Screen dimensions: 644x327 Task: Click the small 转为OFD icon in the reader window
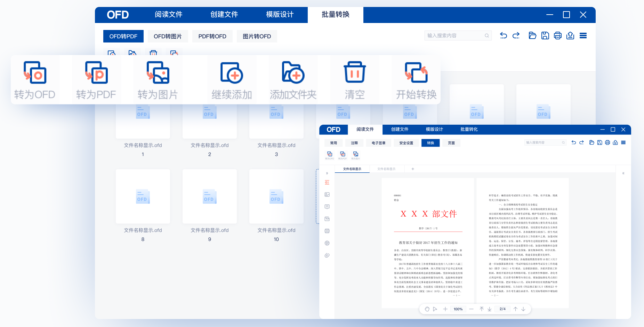[330, 154]
